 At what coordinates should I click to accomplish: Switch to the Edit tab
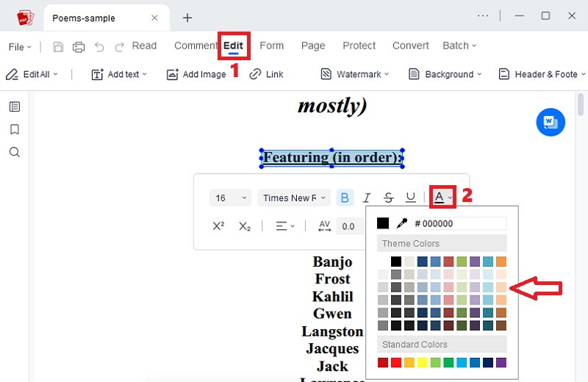coord(233,46)
